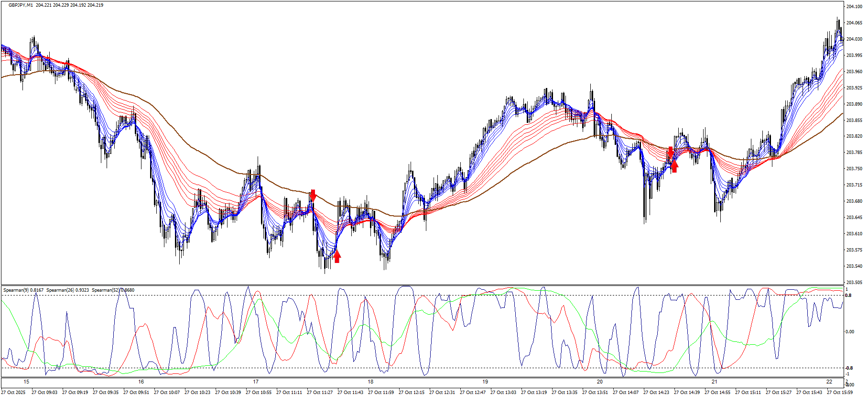Click the 0.8 level on Spearman scale
The width and height of the screenshot is (868, 405).
click(848, 296)
